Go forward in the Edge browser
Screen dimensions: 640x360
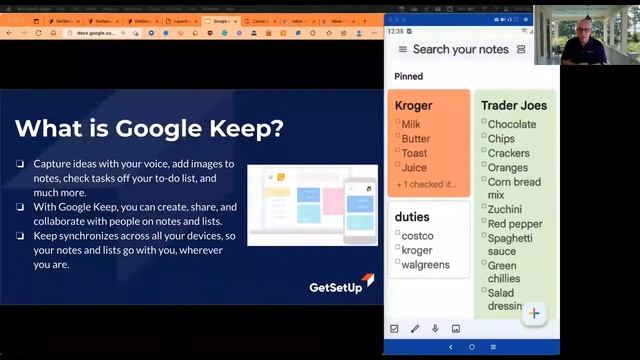24,33
